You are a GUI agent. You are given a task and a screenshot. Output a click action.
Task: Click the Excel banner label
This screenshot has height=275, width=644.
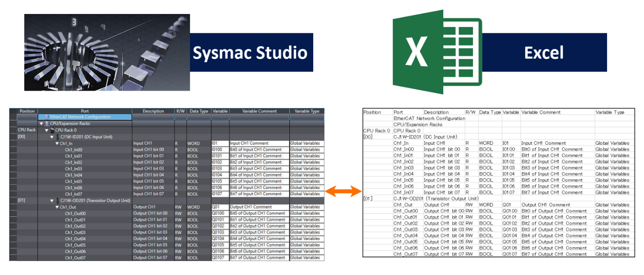point(543,52)
